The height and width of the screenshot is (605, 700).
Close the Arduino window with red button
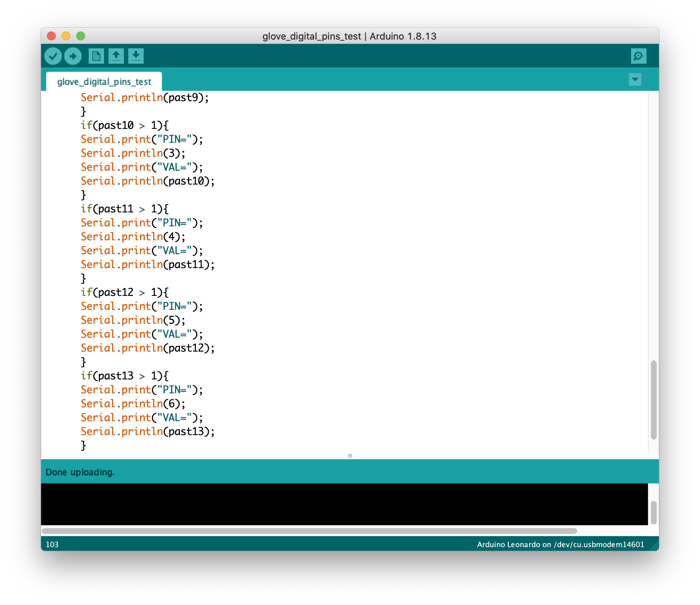(x=51, y=36)
